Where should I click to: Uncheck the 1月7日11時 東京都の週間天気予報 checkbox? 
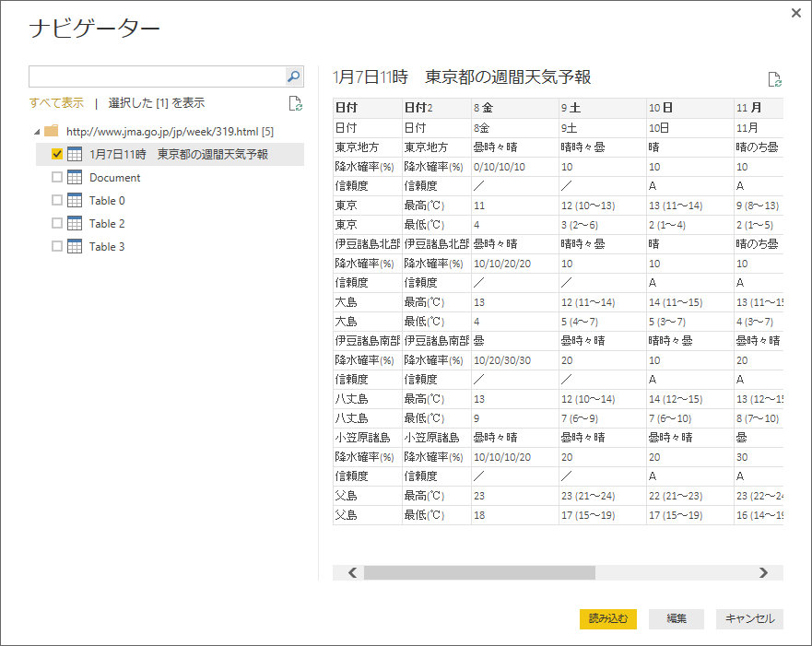pyautogui.click(x=57, y=154)
